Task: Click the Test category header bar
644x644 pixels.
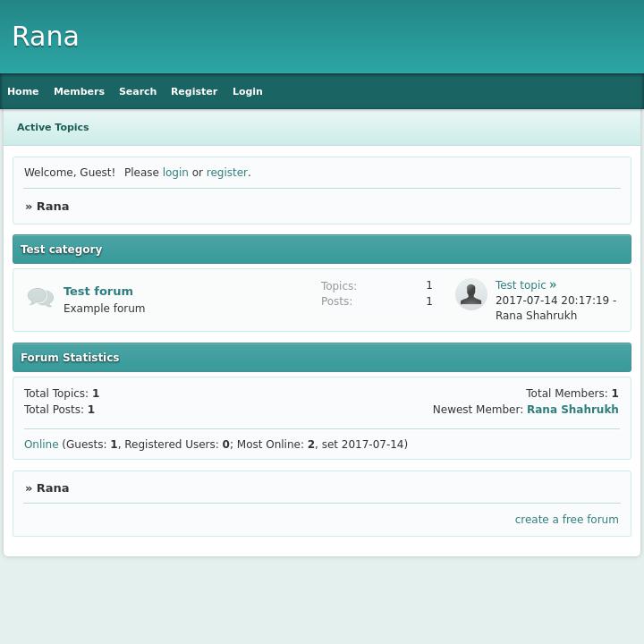Action: point(322,250)
